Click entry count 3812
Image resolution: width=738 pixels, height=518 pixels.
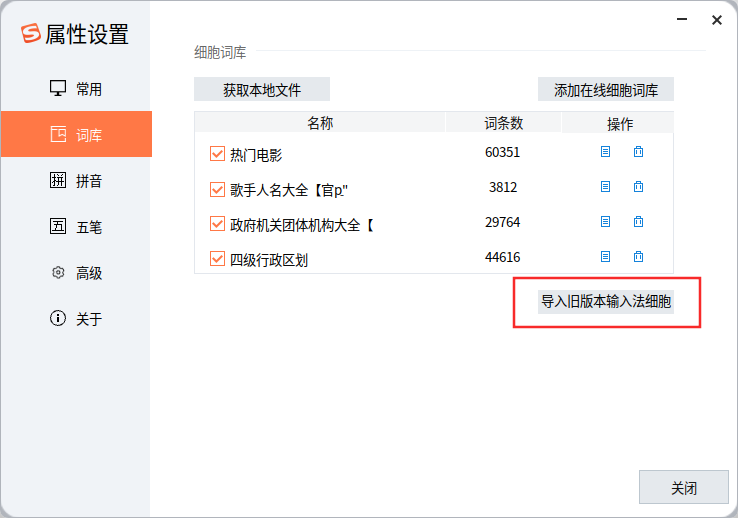[503, 187]
